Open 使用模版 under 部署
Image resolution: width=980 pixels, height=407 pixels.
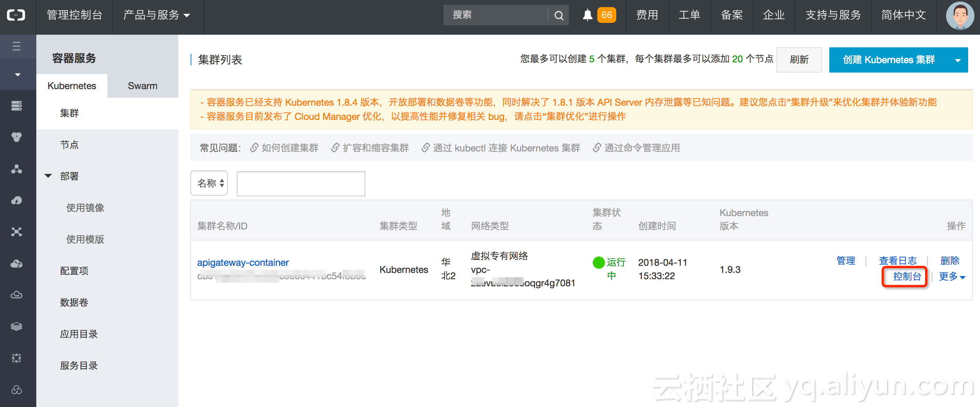tap(85, 239)
